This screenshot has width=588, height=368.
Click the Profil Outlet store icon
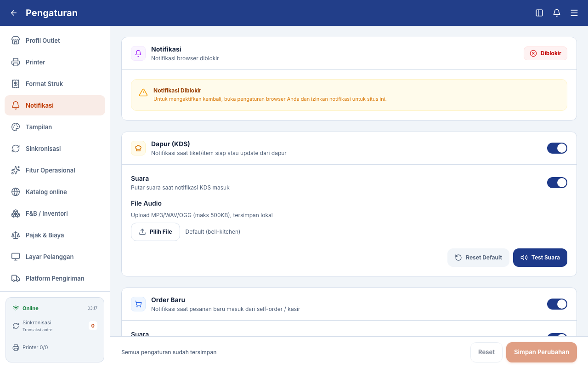coord(16,40)
